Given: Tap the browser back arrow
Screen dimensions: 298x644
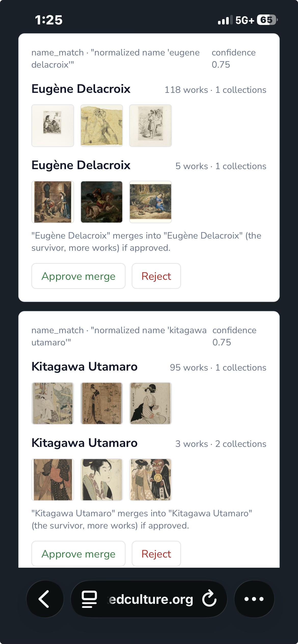Looking at the screenshot, I should tap(45, 599).
